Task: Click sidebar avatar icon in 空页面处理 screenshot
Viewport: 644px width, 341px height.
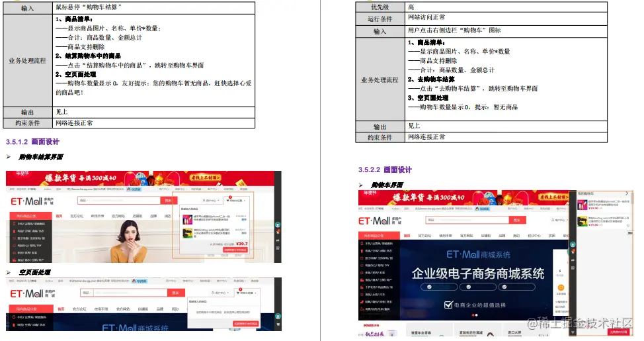Action: click(278, 317)
